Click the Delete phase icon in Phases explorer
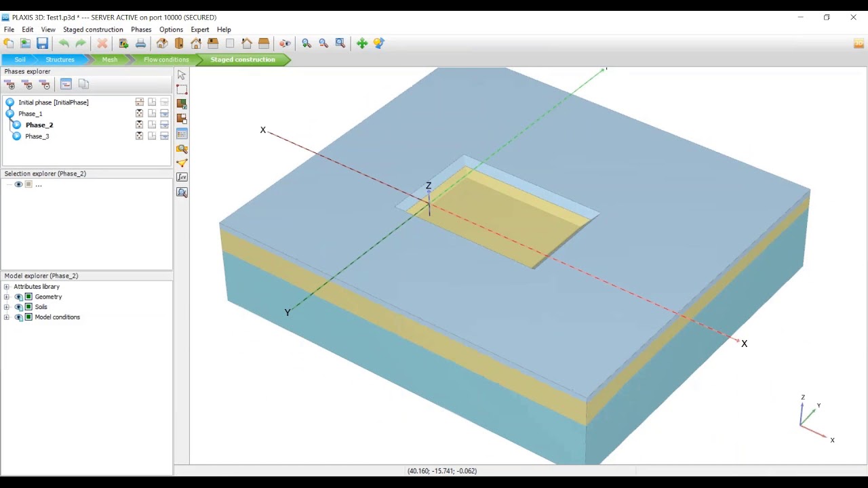Screen dimensions: 868x488 tap(45, 85)
